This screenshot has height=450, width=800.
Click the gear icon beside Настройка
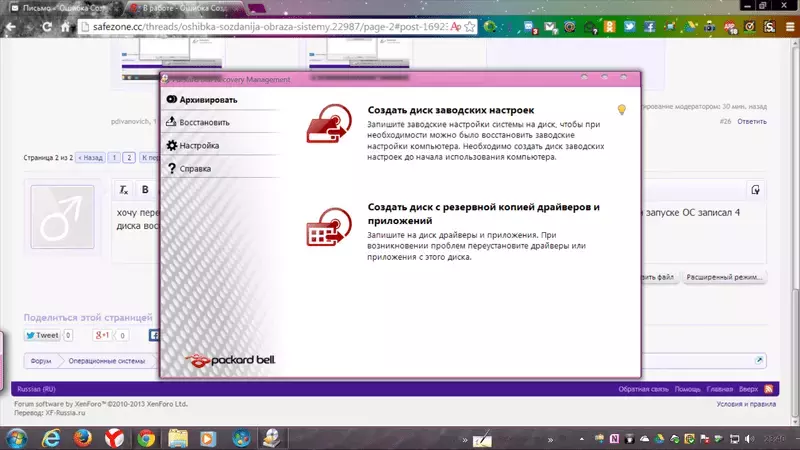[172, 145]
